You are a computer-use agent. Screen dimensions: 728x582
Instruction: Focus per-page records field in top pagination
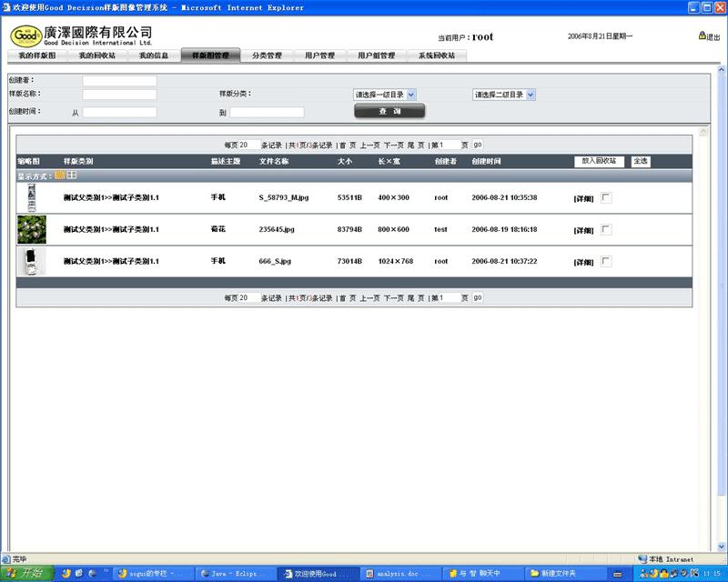(x=249, y=145)
